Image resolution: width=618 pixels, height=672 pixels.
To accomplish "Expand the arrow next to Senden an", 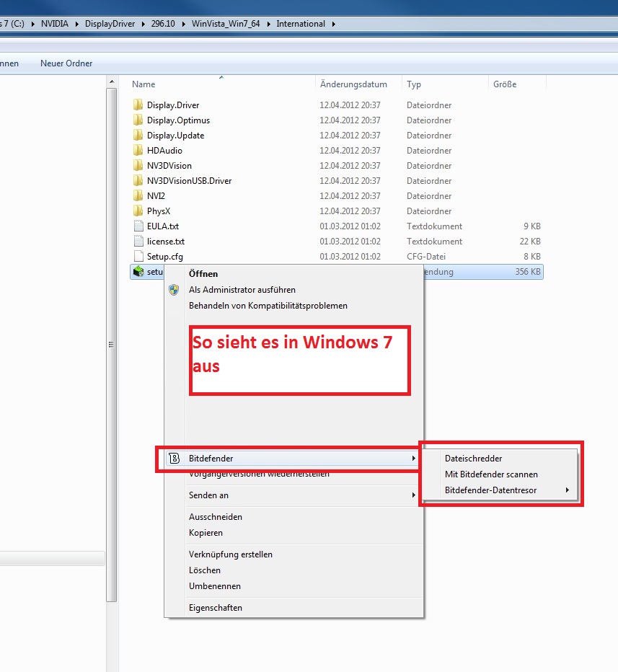I will (x=413, y=495).
